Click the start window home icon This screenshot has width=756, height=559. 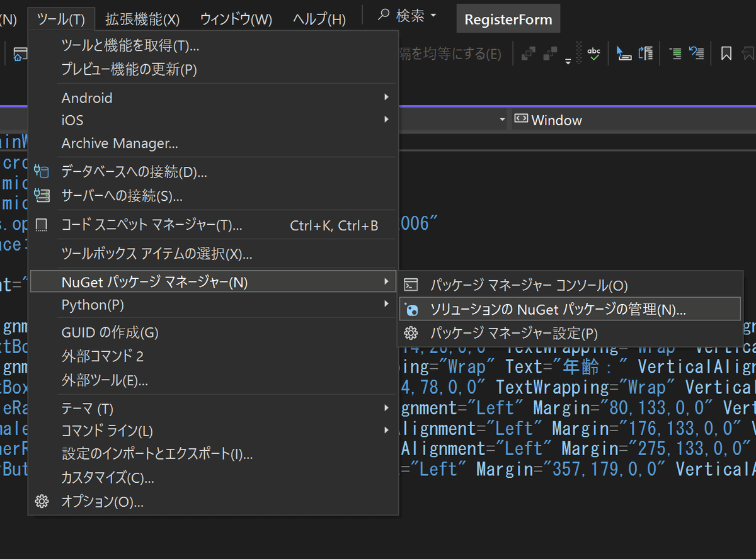21,54
